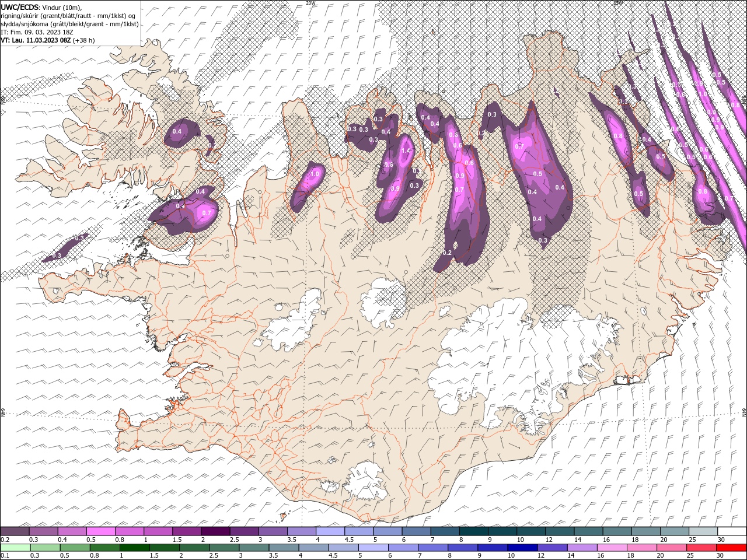This screenshot has height=560, width=747.
Task: Click the pale green 0.1 rain legend swatch
Action: click(x=15, y=548)
